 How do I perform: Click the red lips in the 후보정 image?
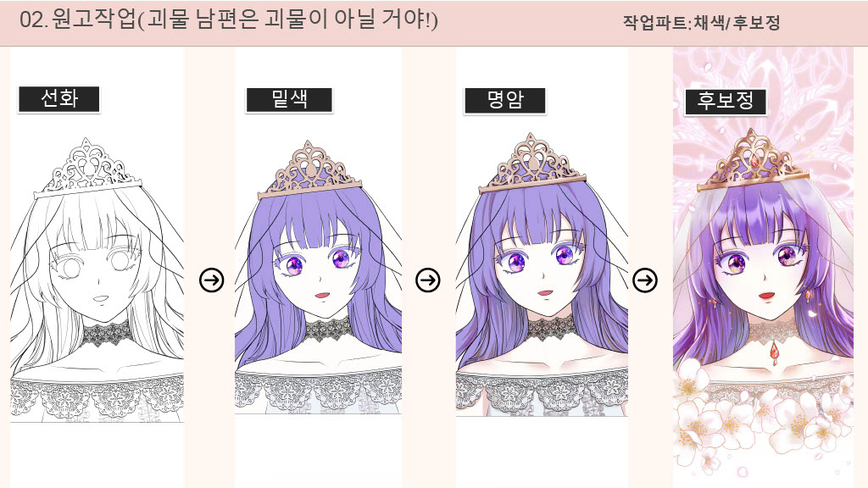point(766,296)
